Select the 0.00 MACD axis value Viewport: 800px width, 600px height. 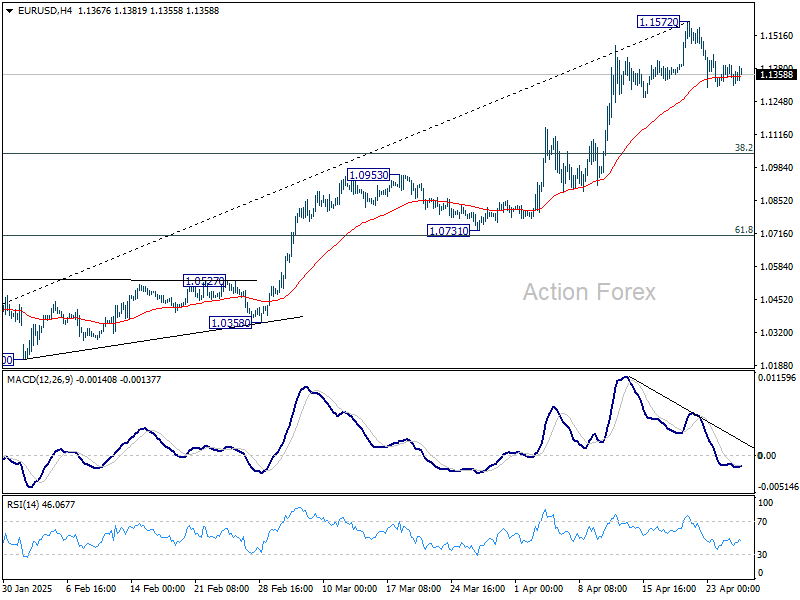tap(766, 452)
